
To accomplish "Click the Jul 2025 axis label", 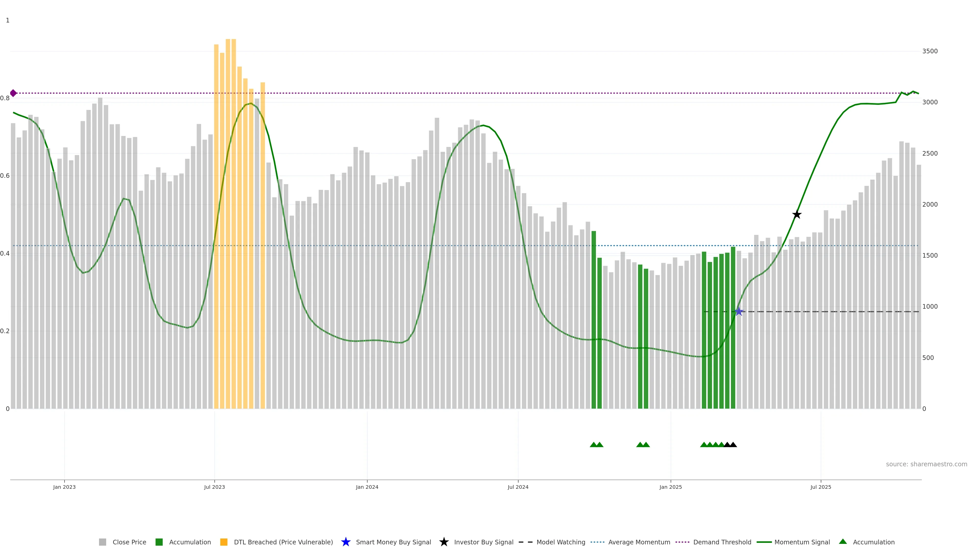I will (x=820, y=487).
